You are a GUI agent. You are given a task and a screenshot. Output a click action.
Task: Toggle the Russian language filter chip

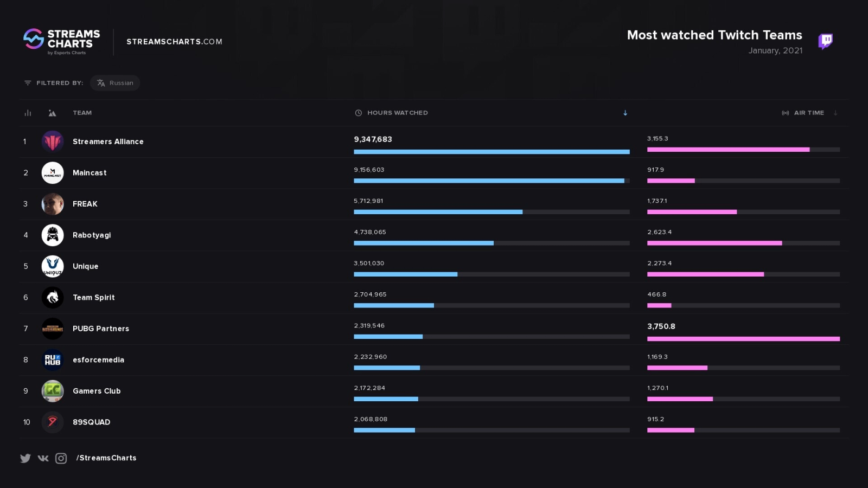pos(115,83)
